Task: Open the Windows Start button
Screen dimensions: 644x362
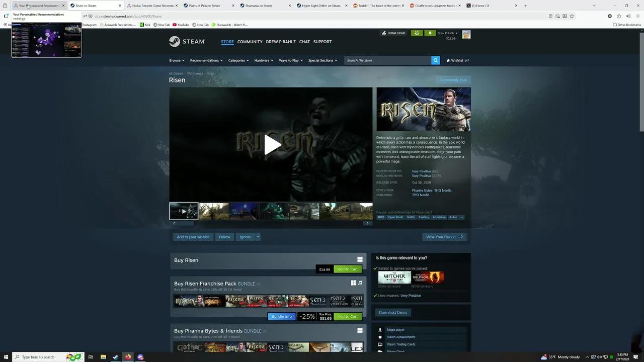Action: point(5,357)
